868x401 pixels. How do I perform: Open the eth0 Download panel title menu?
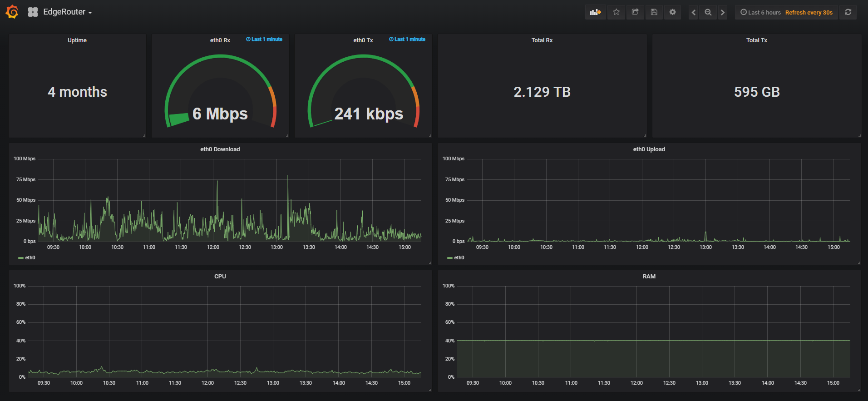point(220,149)
